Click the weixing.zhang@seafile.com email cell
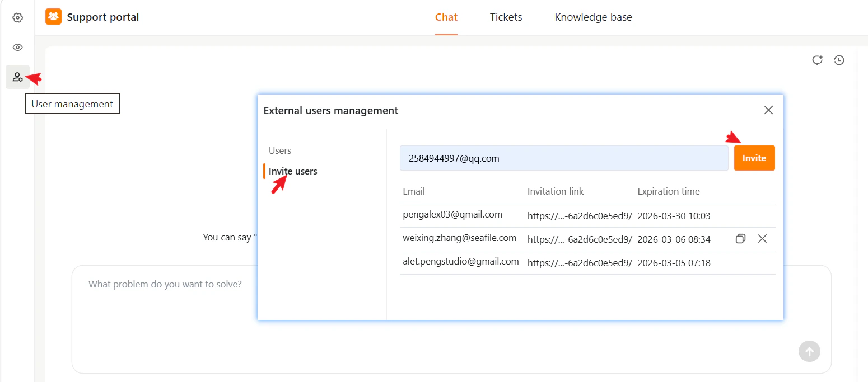The image size is (868, 382). tap(459, 238)
